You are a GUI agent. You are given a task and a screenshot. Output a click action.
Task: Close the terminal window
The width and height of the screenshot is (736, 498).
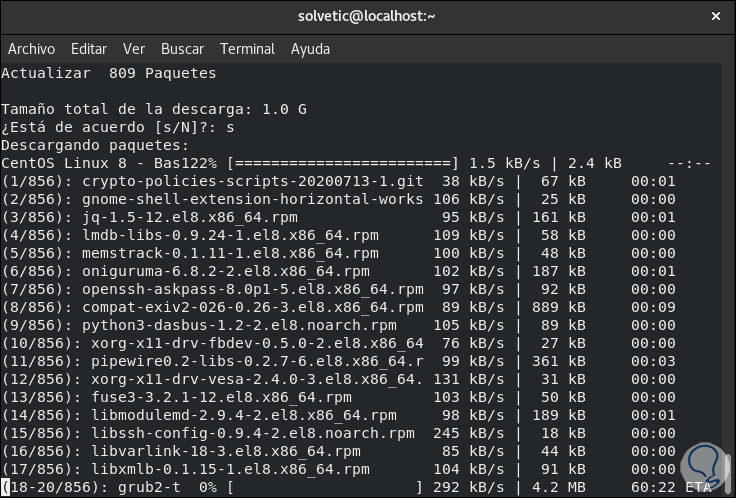pyautogui.click(x=716, y=16)
